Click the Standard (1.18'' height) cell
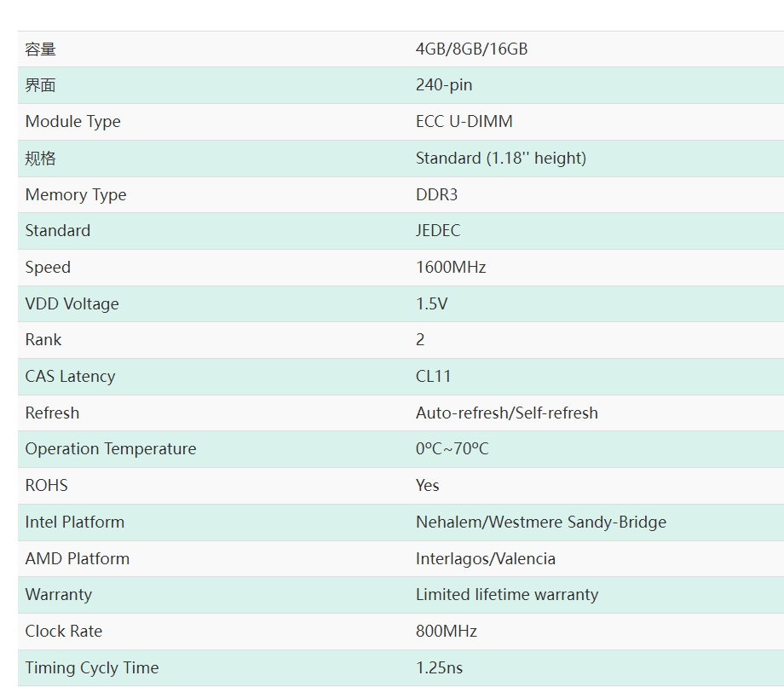Screen dimensions: 784x687 [x=501, y=158]
